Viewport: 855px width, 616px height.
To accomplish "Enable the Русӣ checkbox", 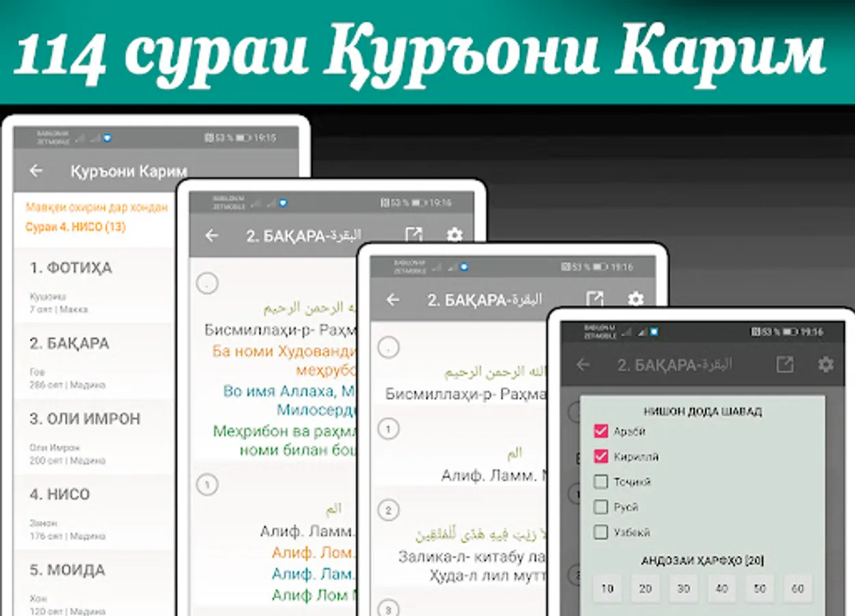I will pyautogui.click(x=601, y=507).
